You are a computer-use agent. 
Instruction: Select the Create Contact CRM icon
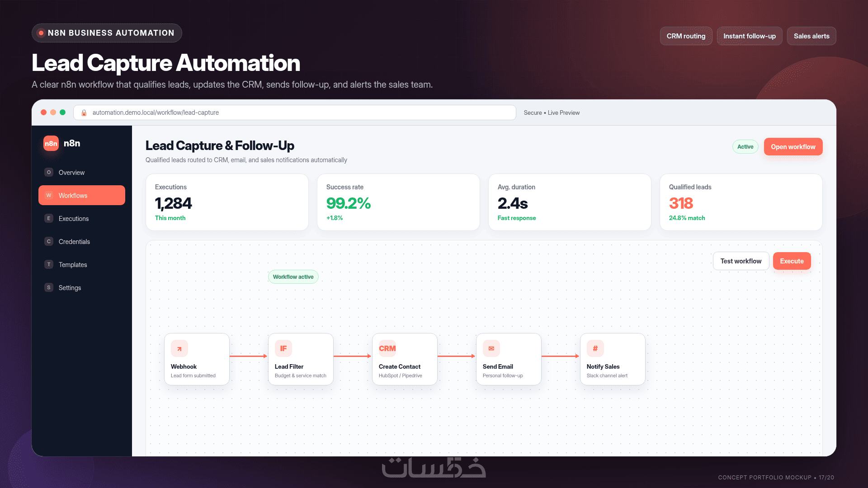click(387, 348)
